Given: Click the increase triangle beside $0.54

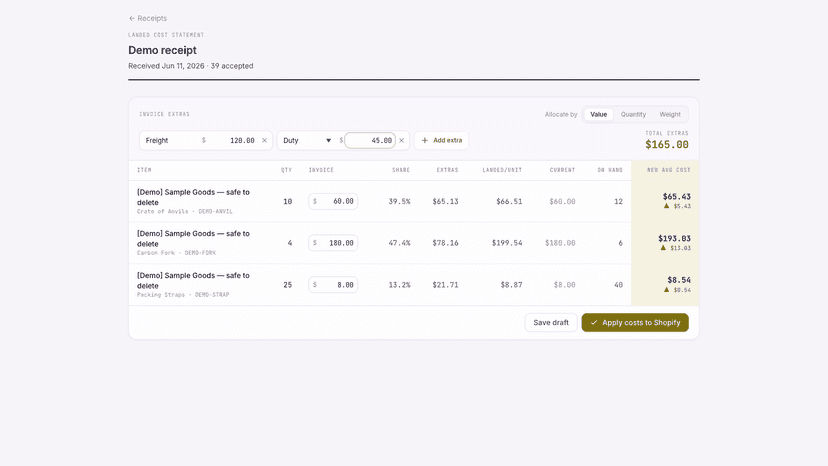Looking at the screenshot, I should 666,290.
